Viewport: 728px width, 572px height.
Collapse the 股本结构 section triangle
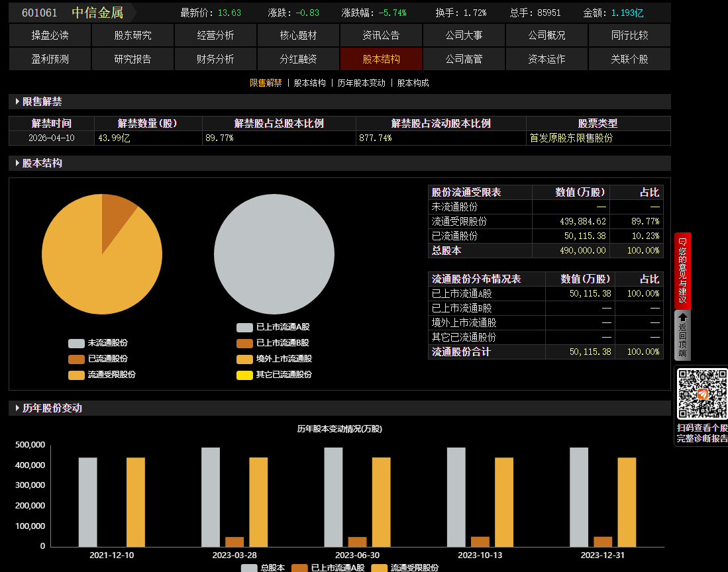(17, 163)
